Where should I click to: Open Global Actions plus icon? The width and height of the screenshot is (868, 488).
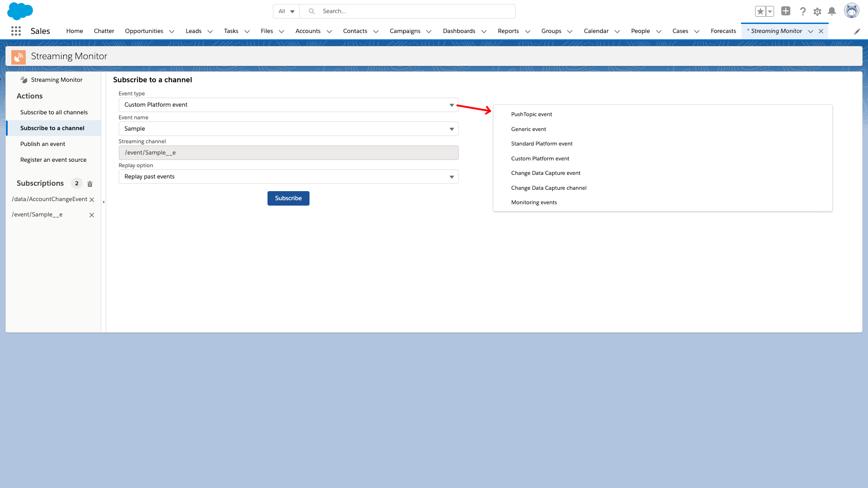pyautogui.click(x=786, y=11)
